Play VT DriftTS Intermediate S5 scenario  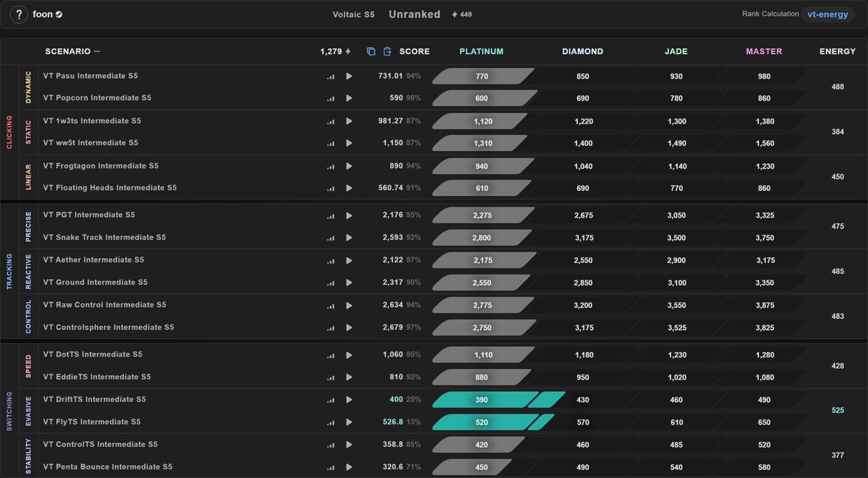pyautogui.click(x=349, y=400)
